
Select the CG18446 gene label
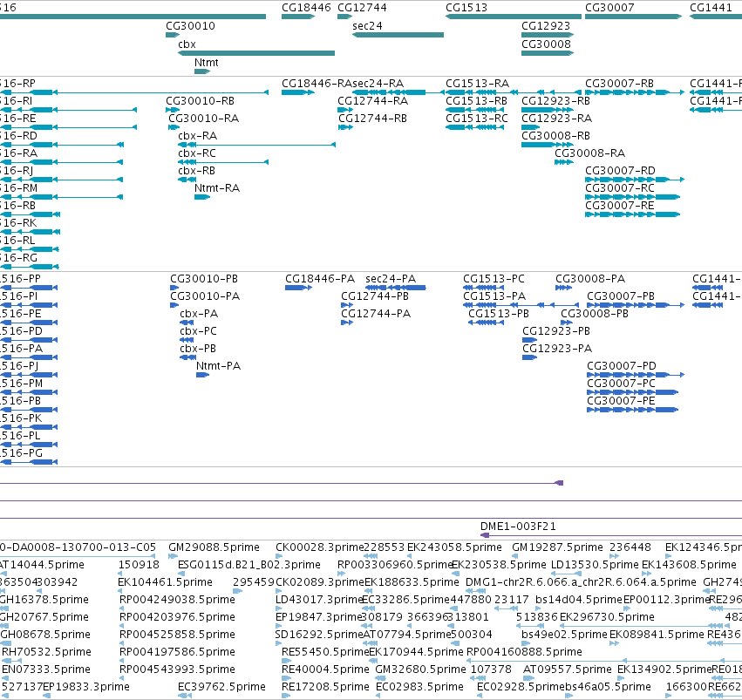pyautogui.click(x=306, y=8)
